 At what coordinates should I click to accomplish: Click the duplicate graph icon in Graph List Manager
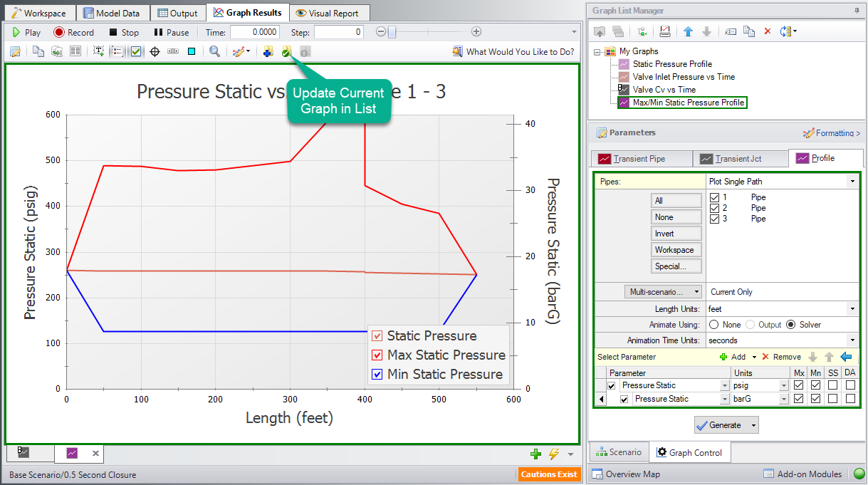tap(749, 31)
